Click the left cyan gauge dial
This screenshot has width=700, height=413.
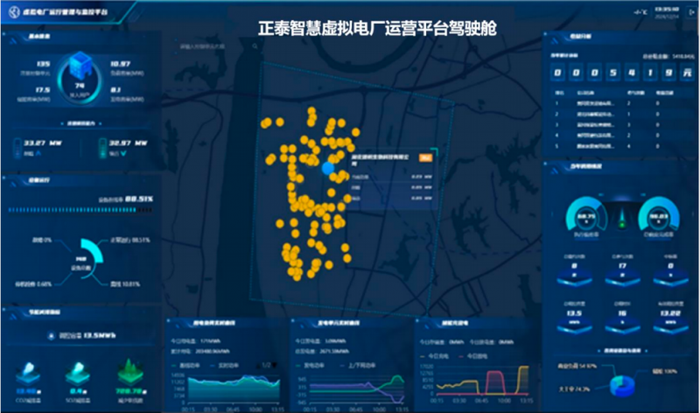(587, 215)
